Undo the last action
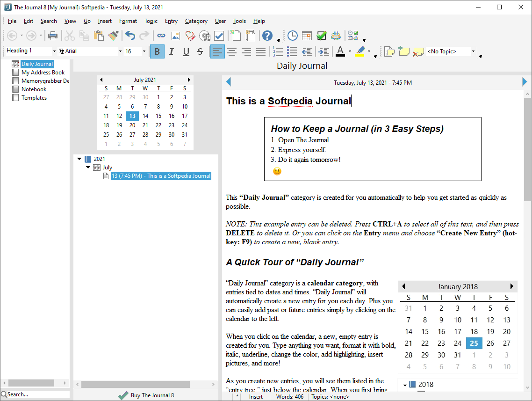Image resolution: width=532 pixels, height=401 pixels. [x=130, y=36]
